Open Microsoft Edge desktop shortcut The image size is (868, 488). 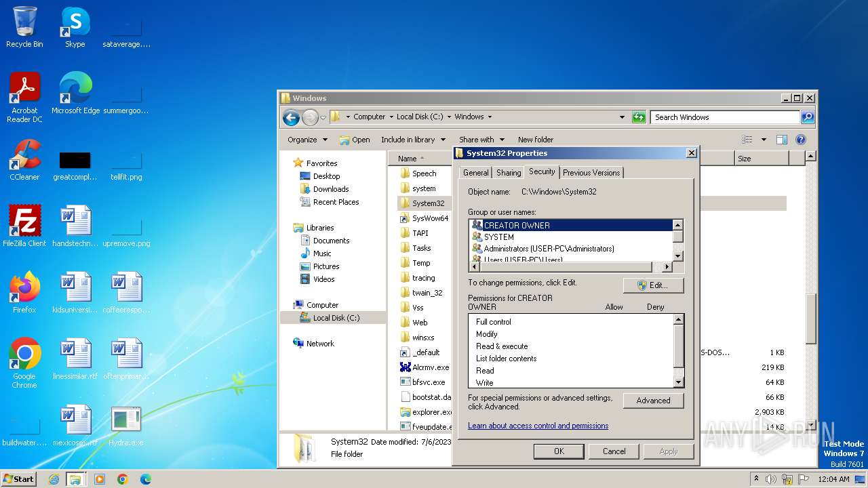pos(75,94)
